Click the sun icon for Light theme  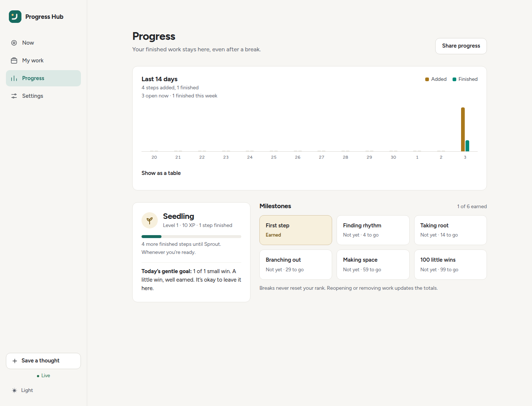(14, 390)
